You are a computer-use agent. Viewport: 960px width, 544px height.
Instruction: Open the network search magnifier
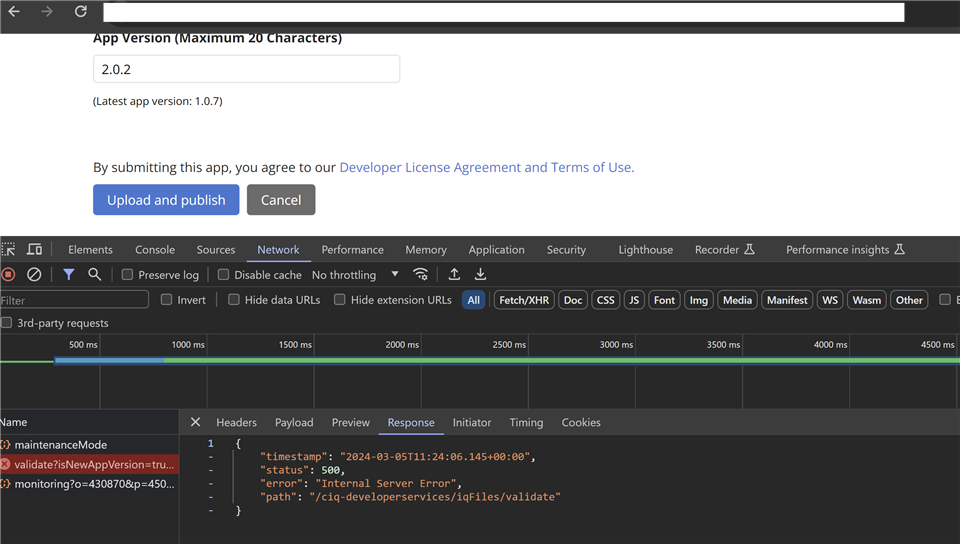(x=94, y=274)
